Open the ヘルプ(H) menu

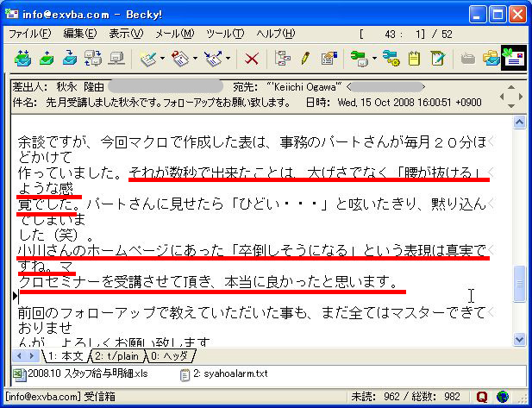coord(276,34)
